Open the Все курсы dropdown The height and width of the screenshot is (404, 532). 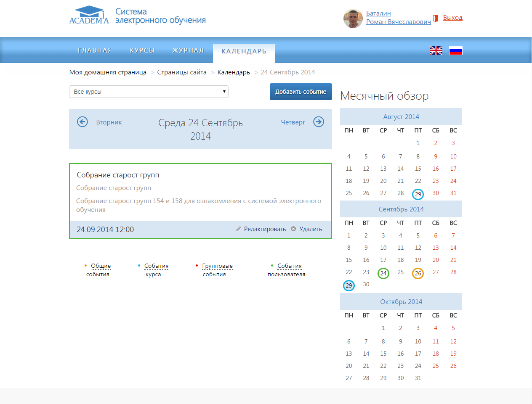click(x=149, y=92)
